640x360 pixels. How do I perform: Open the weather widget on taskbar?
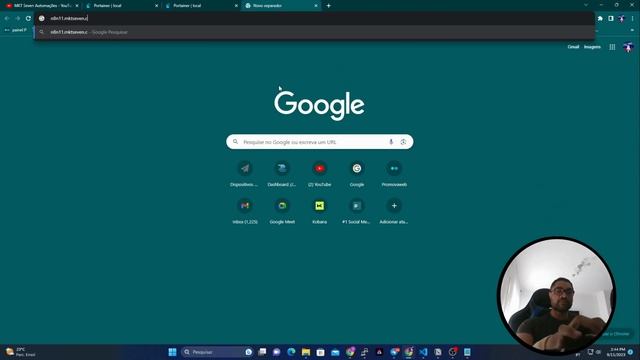(x=20, y=352)
